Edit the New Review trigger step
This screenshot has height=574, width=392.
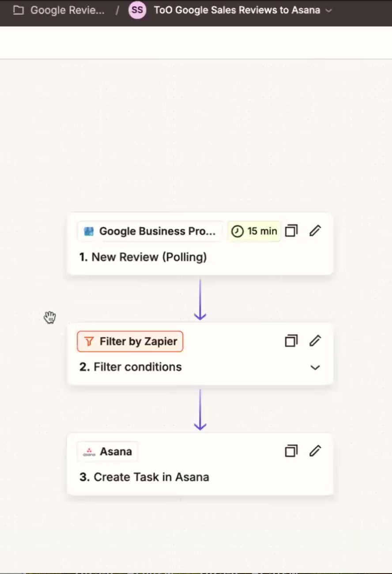(x=315, y=231)
